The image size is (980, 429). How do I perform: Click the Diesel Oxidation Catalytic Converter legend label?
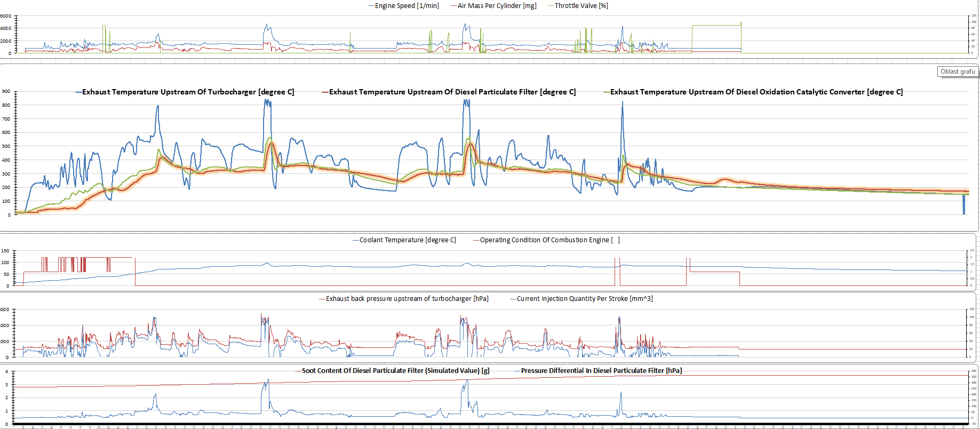coord(756,92)
